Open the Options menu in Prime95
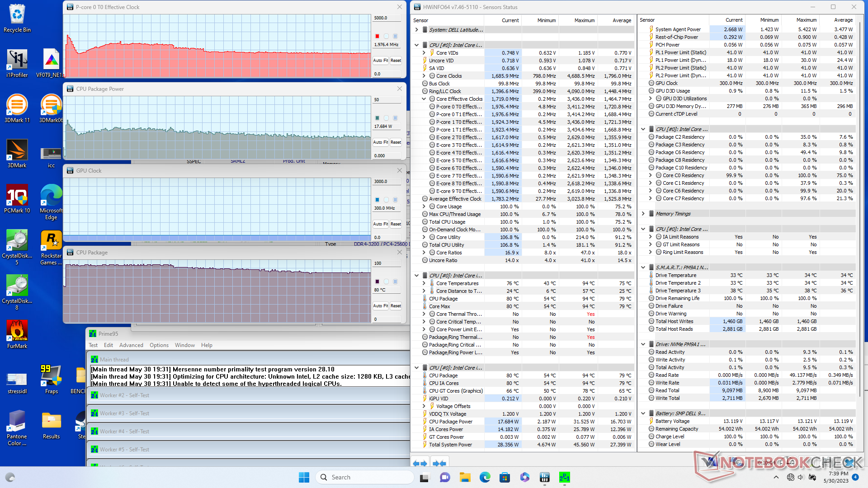 point(159,345)
